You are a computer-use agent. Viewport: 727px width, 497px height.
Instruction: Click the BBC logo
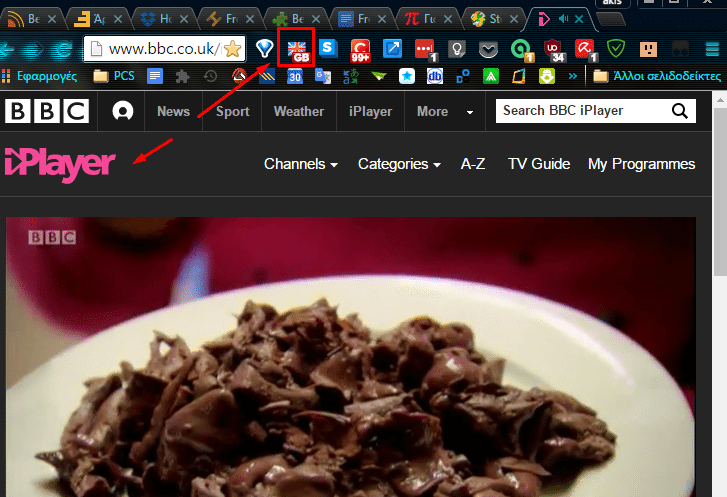coord(47,111)
